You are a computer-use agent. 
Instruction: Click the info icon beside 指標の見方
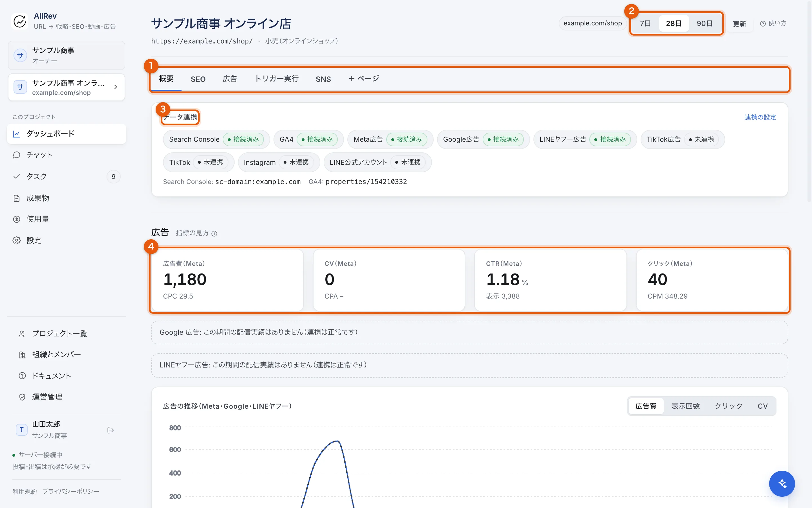214,233
